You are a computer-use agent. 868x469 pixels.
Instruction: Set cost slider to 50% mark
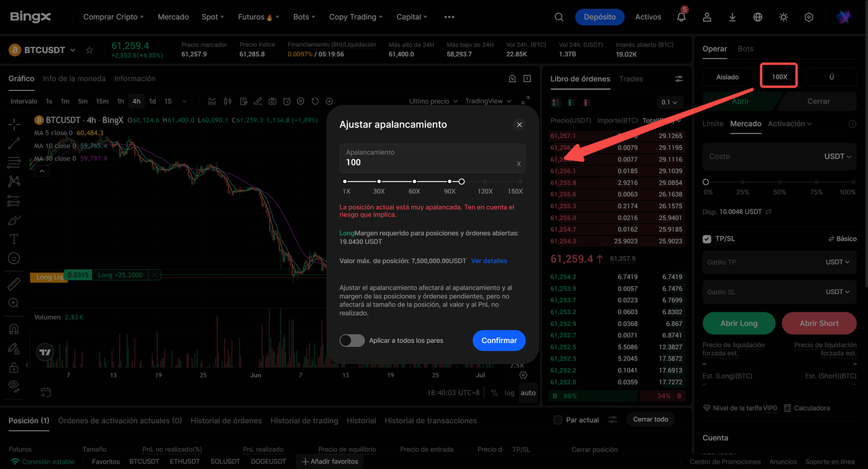[780, 182]
